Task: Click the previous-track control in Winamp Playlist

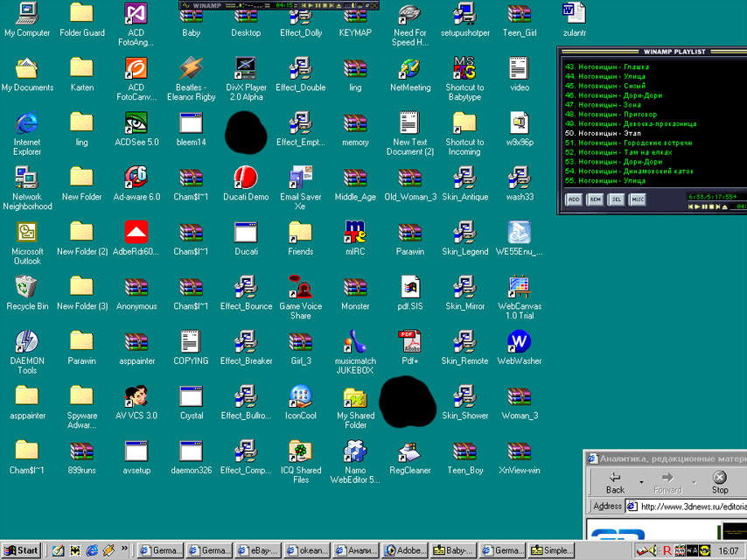Action: 690,206
